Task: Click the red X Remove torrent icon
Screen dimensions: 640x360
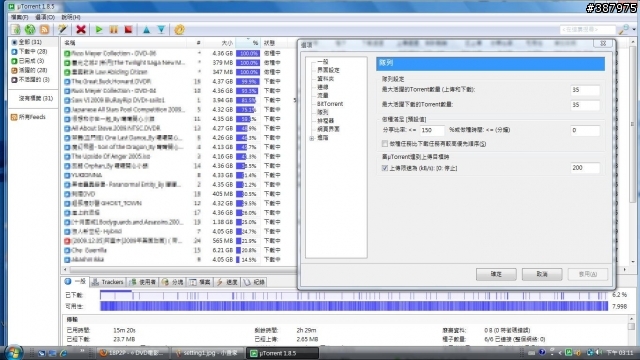Action: click(81, 29)
